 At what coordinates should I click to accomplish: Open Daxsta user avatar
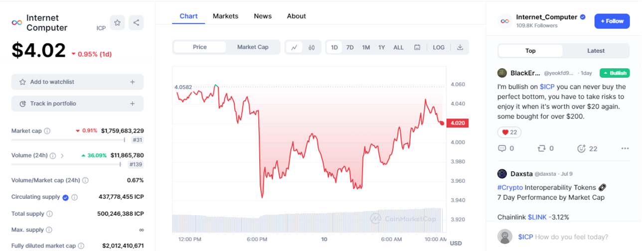point(502,174)
